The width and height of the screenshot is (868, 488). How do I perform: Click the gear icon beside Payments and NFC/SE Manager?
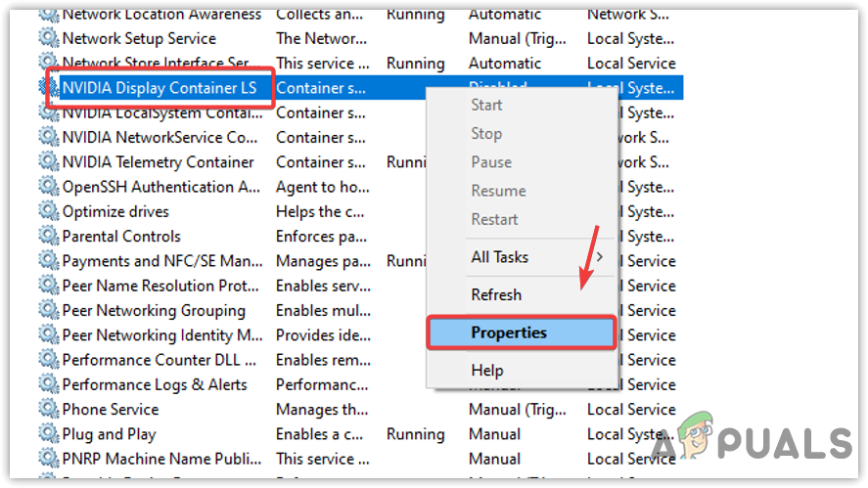[49, 260]
